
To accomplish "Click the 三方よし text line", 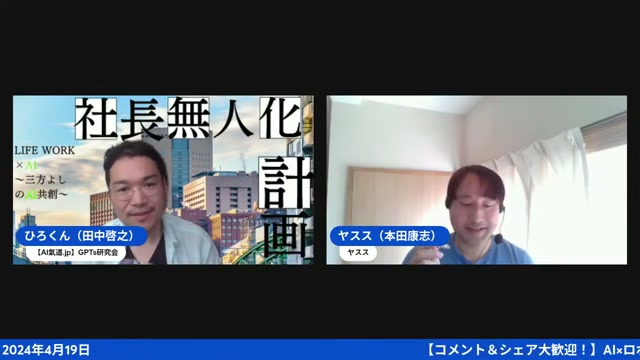I will point(41,180).
